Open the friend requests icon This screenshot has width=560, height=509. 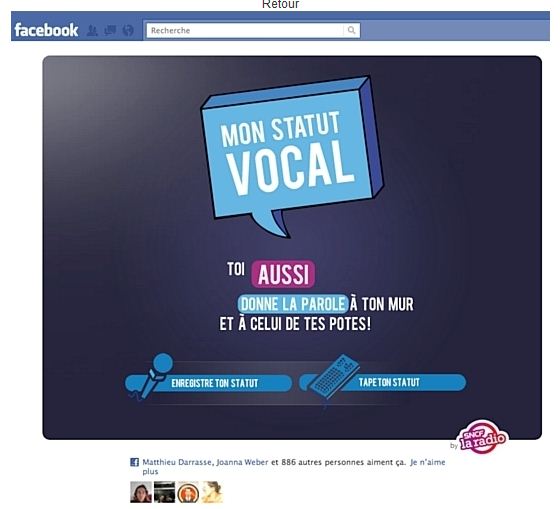tap(92, 30)
